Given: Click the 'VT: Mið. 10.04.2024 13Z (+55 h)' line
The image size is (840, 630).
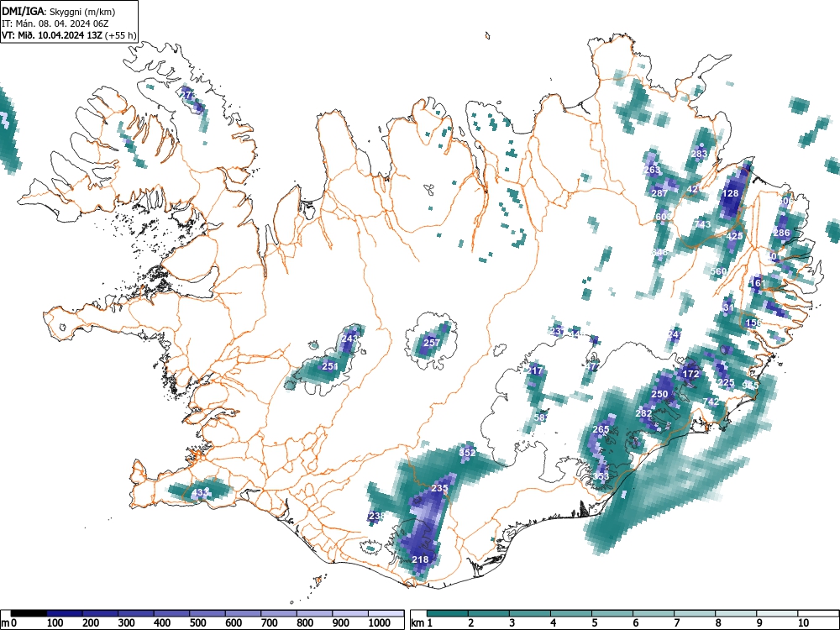Looking at the screenshot, I should coord(69,35).
